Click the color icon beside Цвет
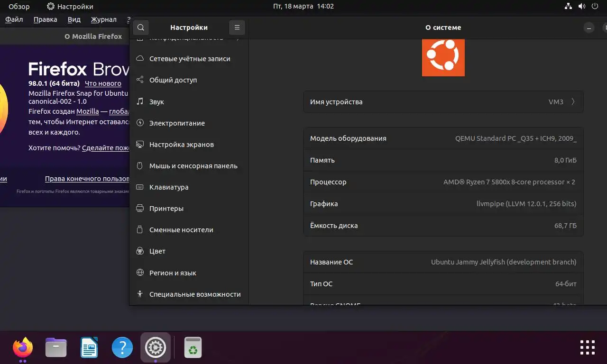This screenshot has height=364, width=607. (140, 251)
